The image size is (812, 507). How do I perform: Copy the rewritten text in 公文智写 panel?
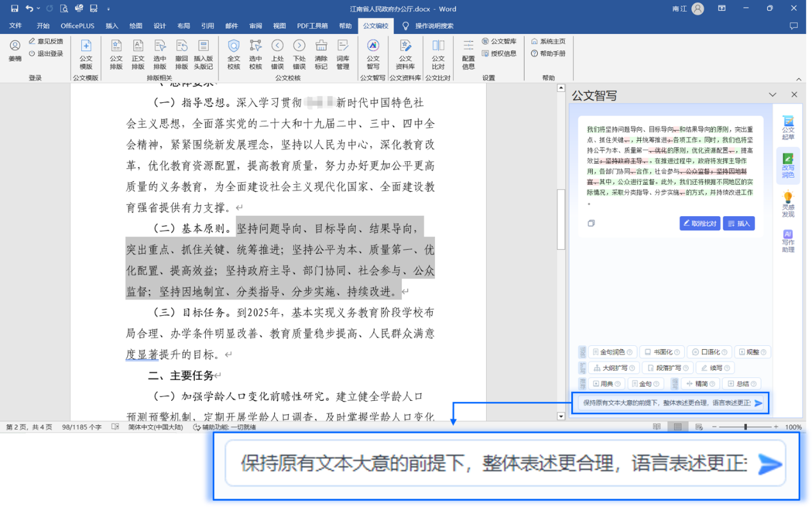pyautogui.click(x=591, y=223)
